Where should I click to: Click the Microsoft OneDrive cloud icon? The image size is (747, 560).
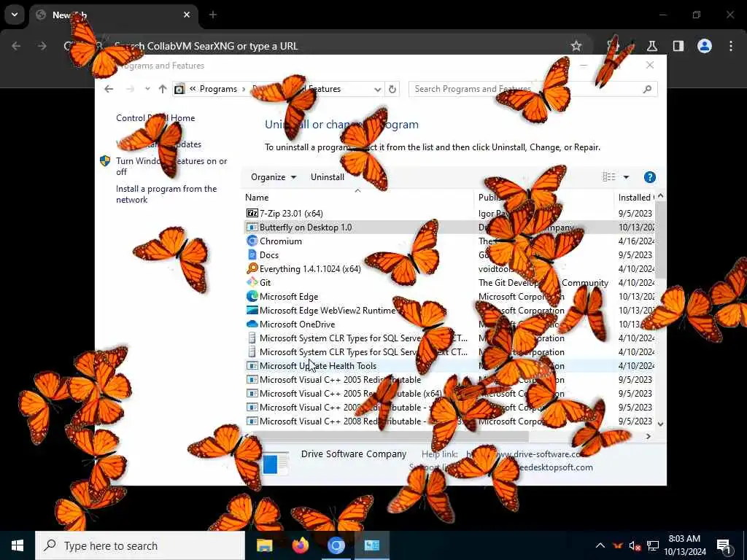click(x=252, y=324)
